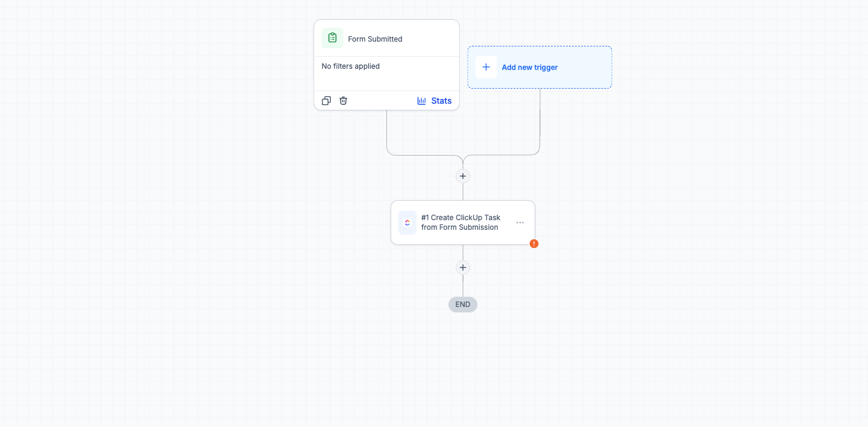Open Stats for the Form Submitted trigger
Screen dimensions: 868x427
point(434,101)
